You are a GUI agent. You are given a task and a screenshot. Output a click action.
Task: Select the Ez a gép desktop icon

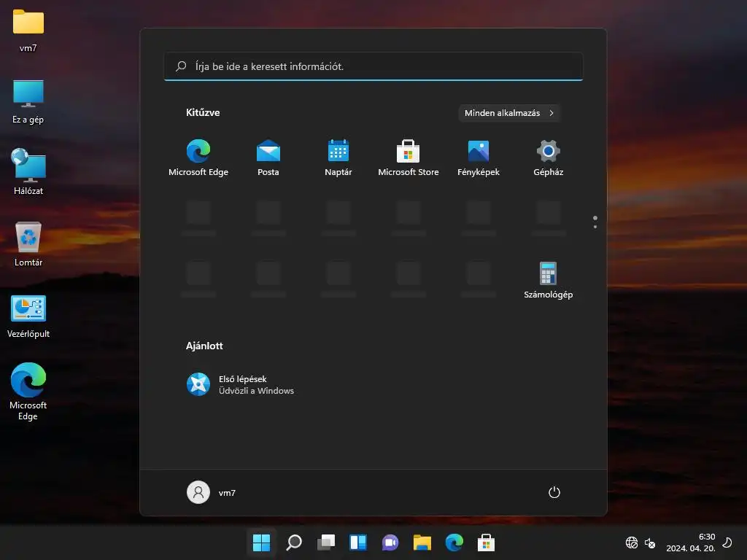[28, 102]
